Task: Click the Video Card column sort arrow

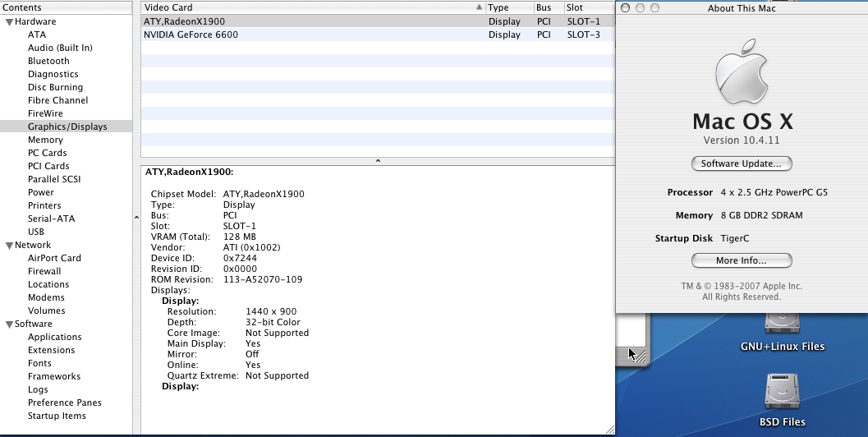Action: click(479, 7)
